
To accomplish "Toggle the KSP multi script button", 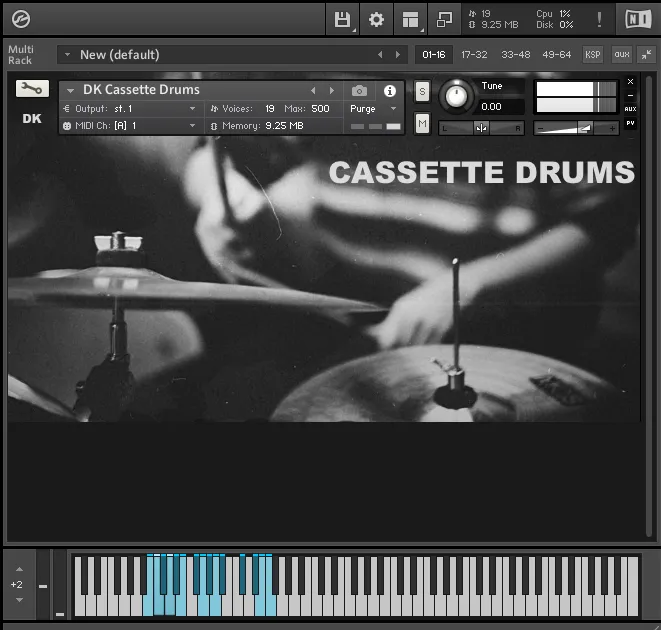I will pyautogui.click(x=592, y=54).
